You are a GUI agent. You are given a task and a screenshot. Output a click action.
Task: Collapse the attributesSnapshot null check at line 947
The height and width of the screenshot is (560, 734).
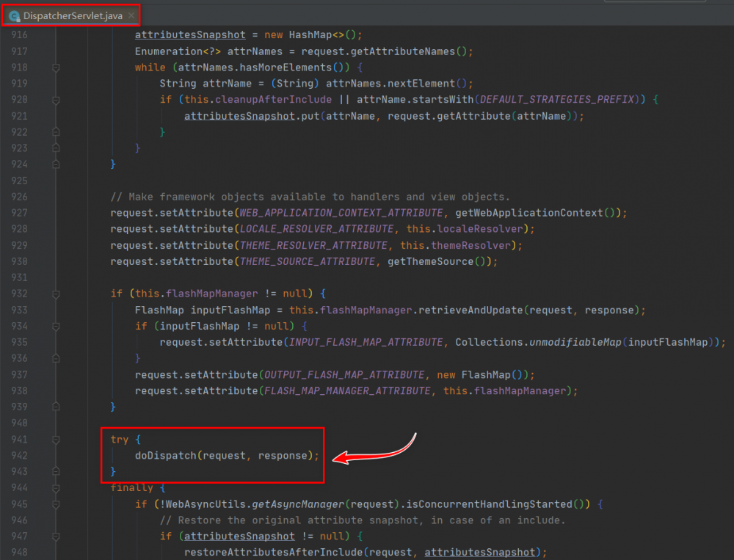[56, 537]
